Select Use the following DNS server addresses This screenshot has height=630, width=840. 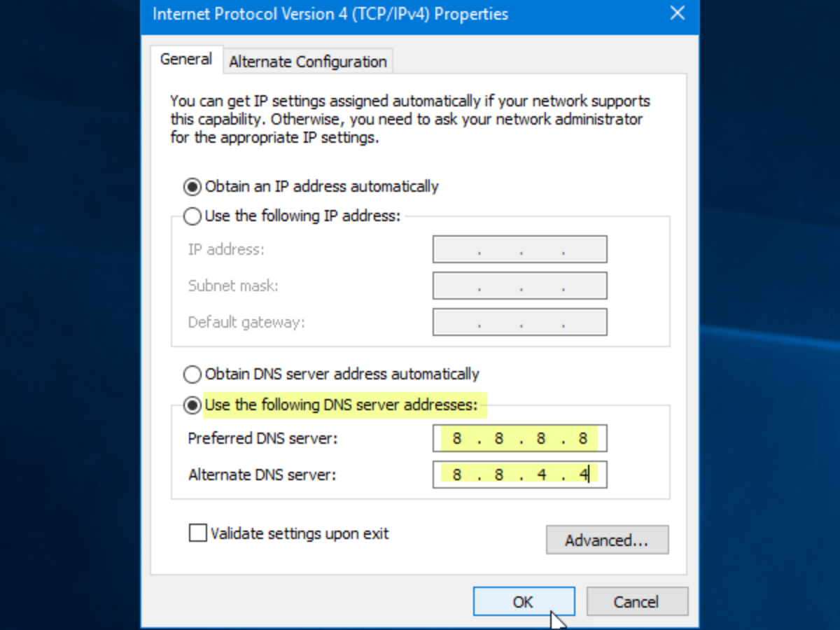tap(192, 405)
